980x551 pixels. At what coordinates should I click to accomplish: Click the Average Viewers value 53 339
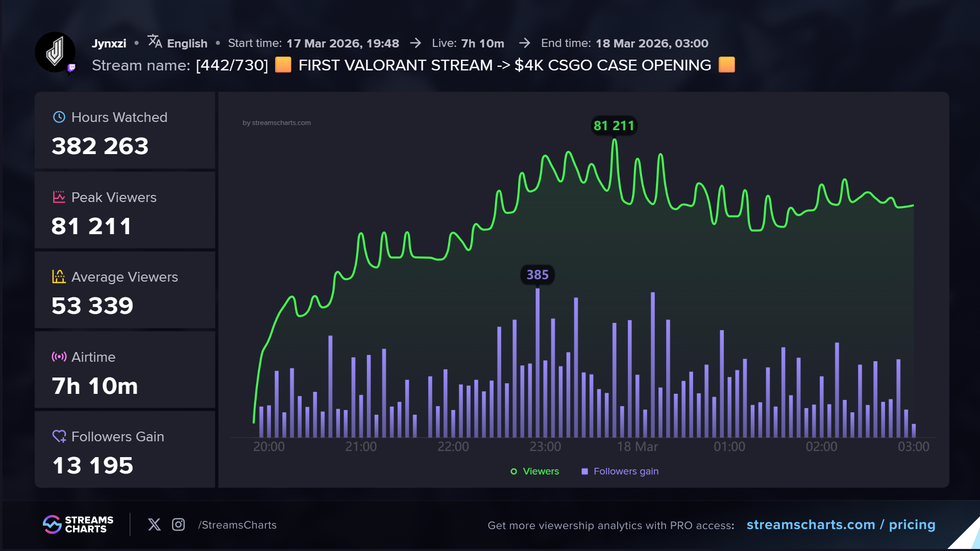[x=92, y=306]
